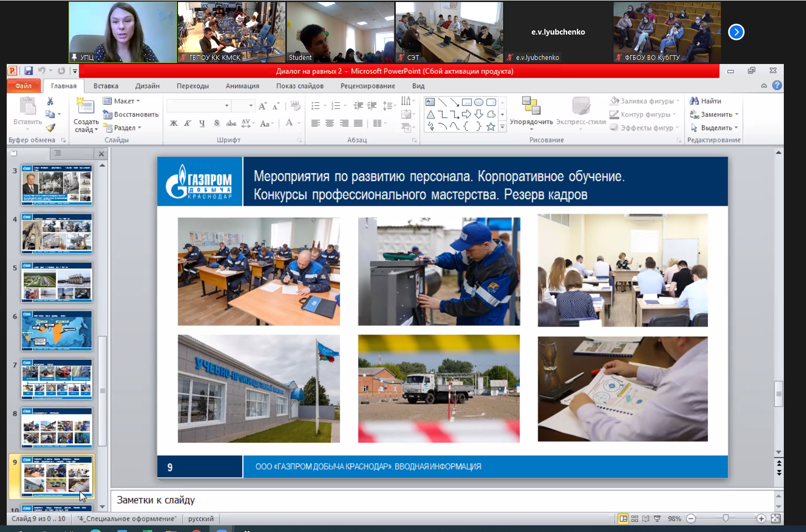Toggle justify text alignment
The width and height of the screenshot is (806, 532).
[x=358, y=123]
